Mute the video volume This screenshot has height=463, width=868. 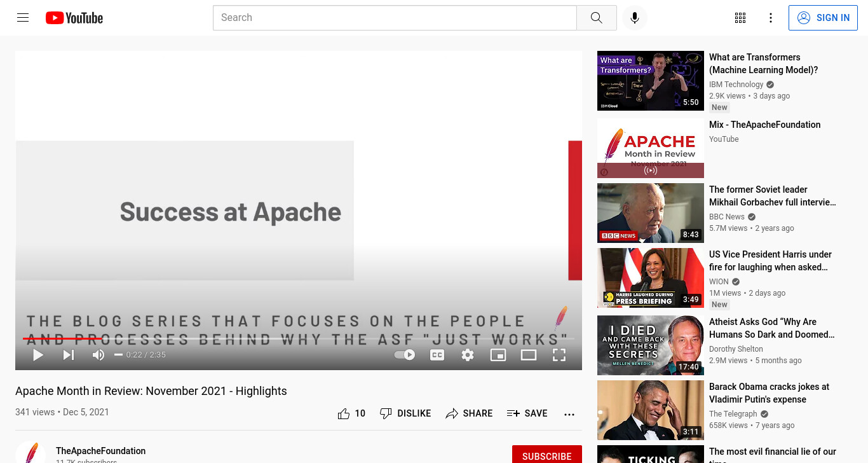[98, 355]
